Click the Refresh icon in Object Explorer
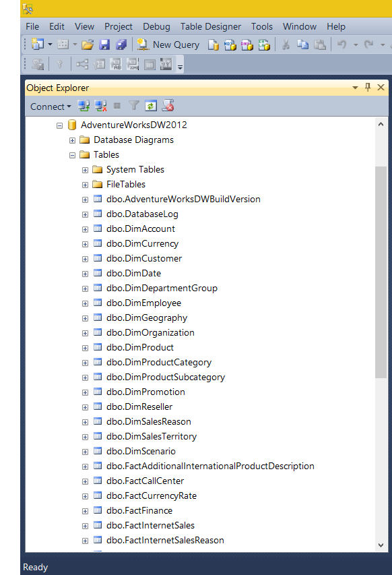Screen dimensions: 392x575 [151, 107]
